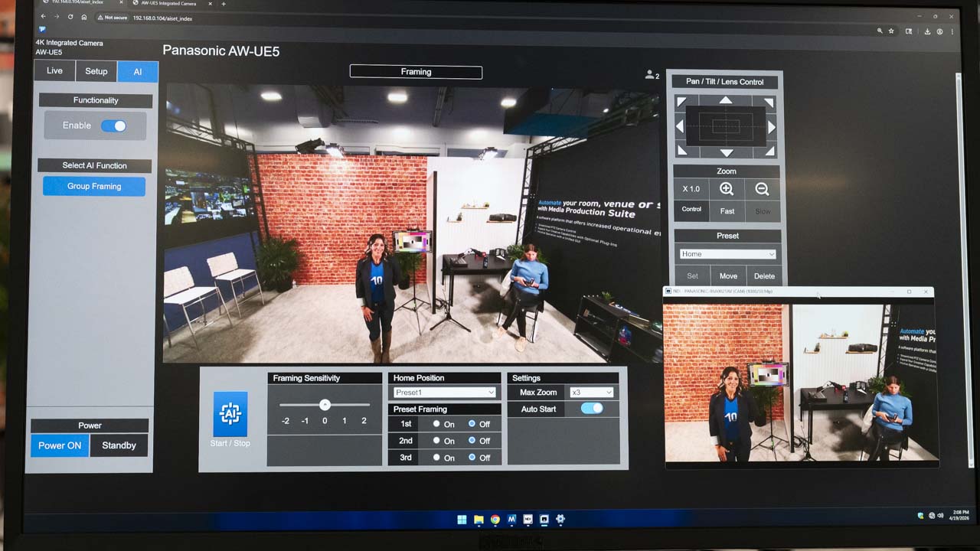Click the browser address bar URL
The image size is (980, 551).
[x=163, y=18]
